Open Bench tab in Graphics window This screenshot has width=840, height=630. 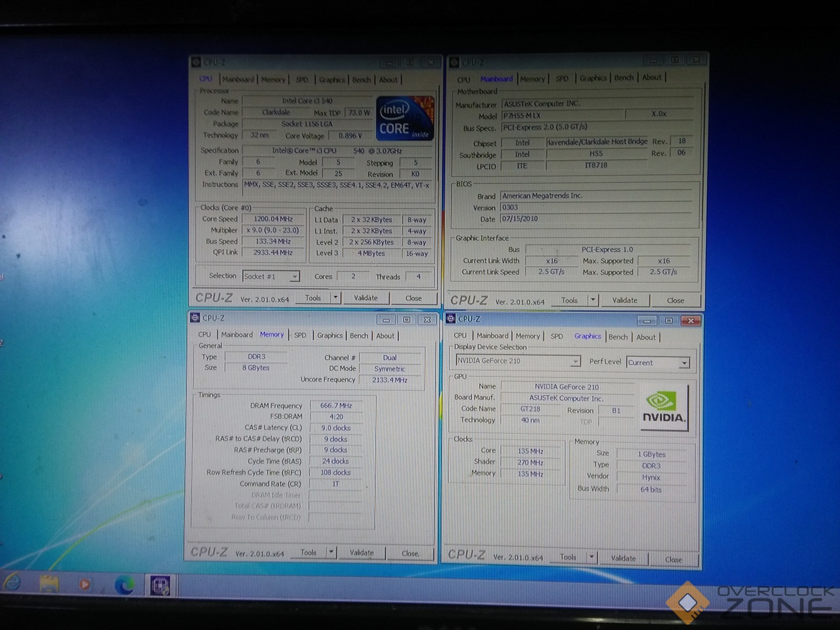pyautogui.click(x=618, y=337)
